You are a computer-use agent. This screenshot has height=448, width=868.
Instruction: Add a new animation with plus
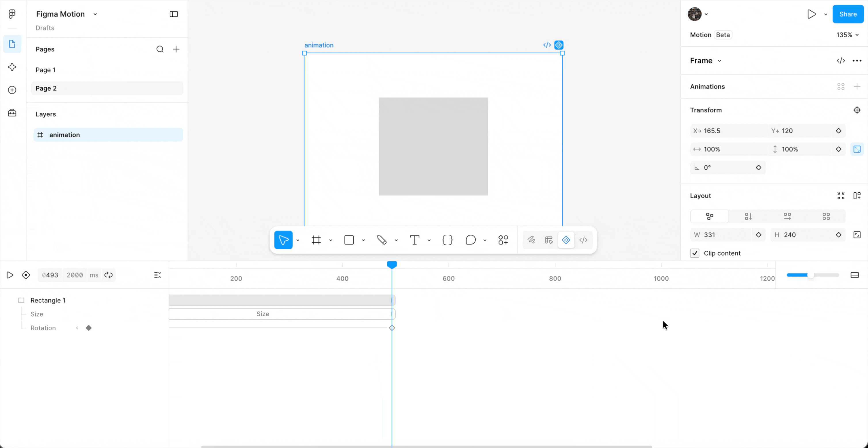(857, 87)
